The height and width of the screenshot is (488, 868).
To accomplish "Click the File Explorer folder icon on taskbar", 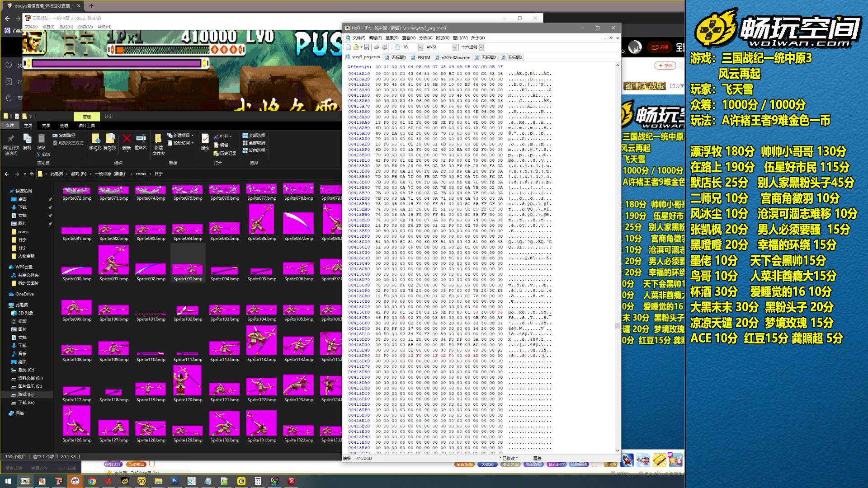I will tap(158, 481).
